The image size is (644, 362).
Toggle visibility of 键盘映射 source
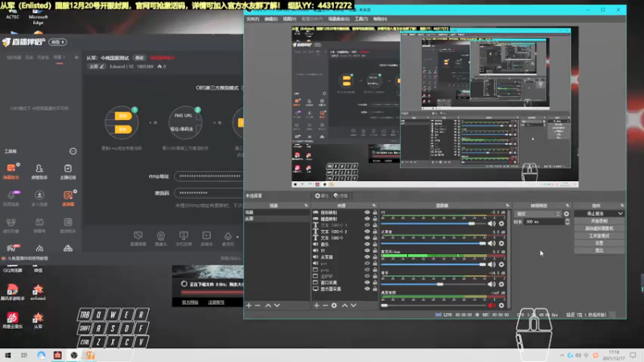point(367,219)
